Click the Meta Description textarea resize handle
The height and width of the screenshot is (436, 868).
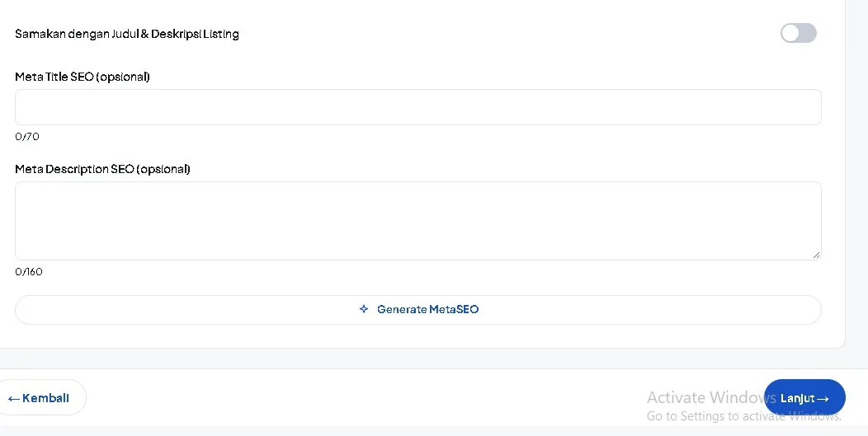click(x=817, y=255)
